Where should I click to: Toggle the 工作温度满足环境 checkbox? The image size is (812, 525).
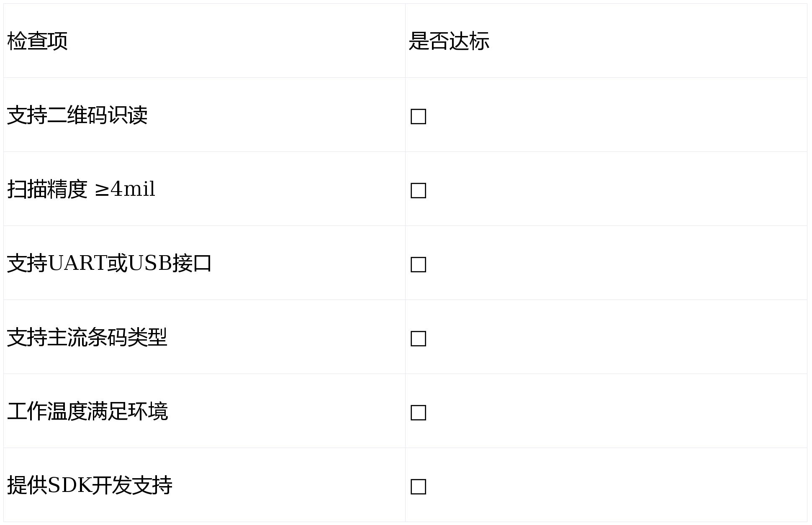(418, 412)
